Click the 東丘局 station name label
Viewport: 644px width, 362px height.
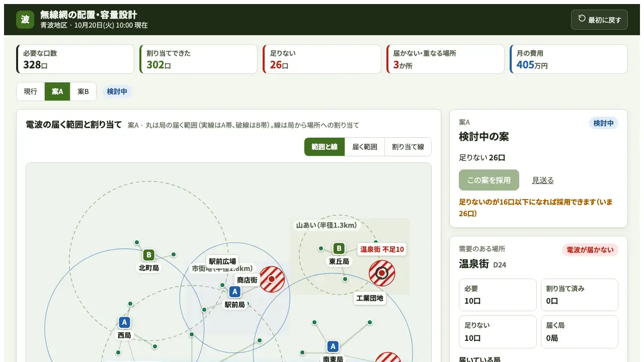(x=339, y=261)
